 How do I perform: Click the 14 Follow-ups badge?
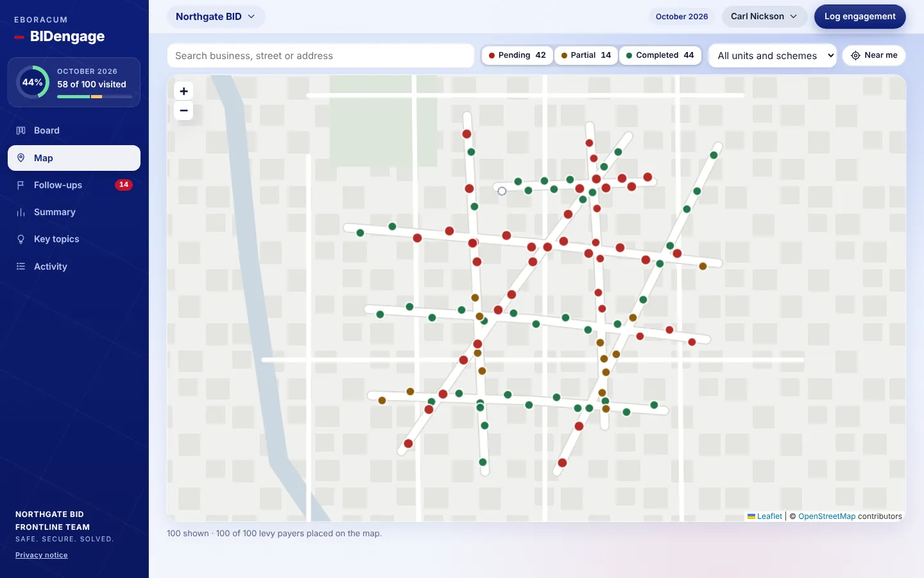124,185
